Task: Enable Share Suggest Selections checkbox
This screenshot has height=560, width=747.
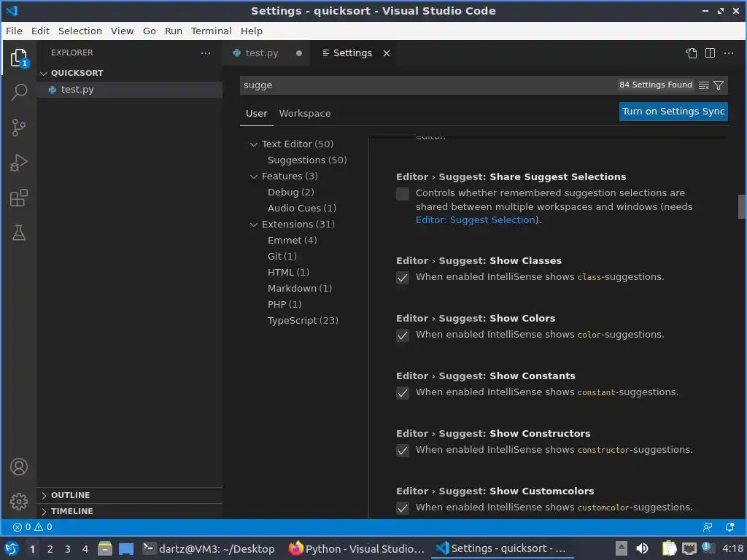Action: (403, 194)
